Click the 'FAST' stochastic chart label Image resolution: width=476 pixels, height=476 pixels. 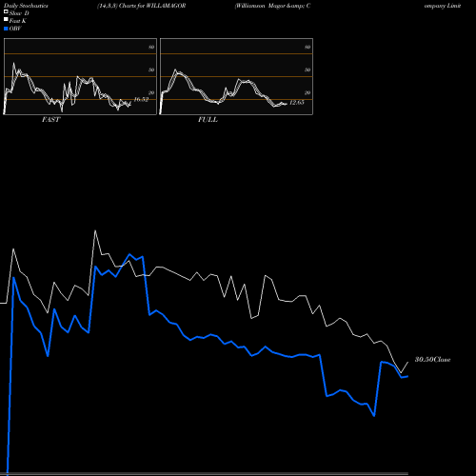(50, 120)
